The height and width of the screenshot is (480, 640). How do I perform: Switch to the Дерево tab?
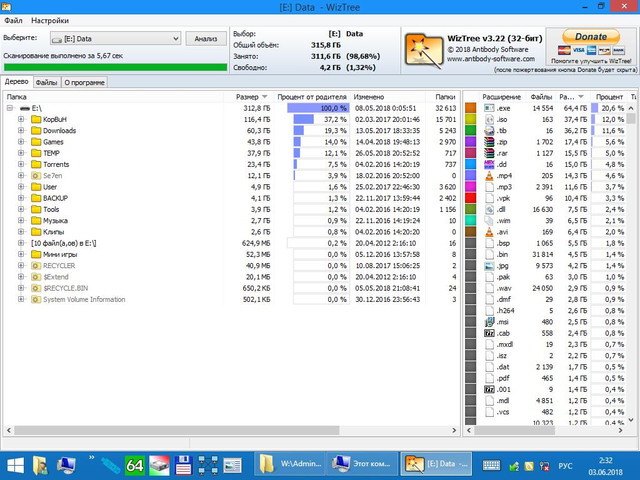pos(16,82)
